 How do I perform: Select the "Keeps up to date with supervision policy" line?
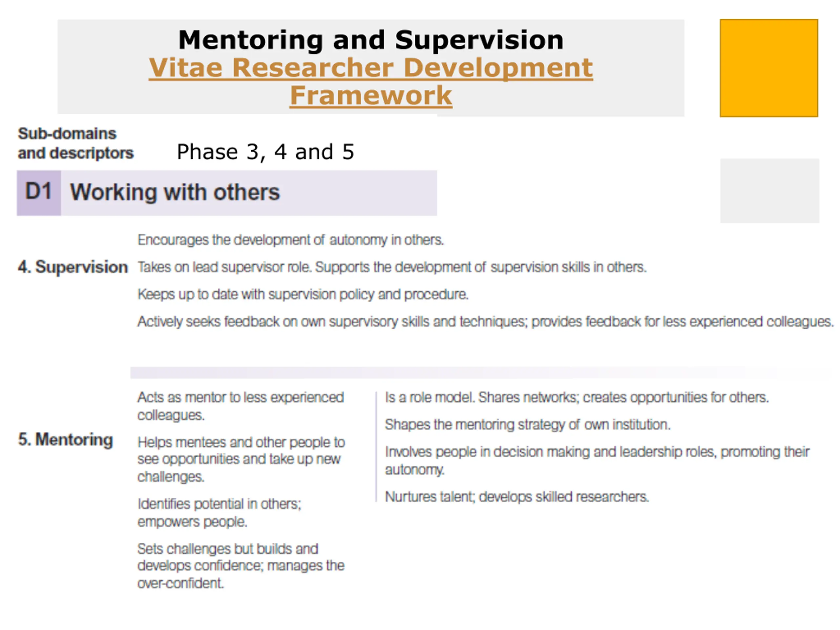coord(303,294)
